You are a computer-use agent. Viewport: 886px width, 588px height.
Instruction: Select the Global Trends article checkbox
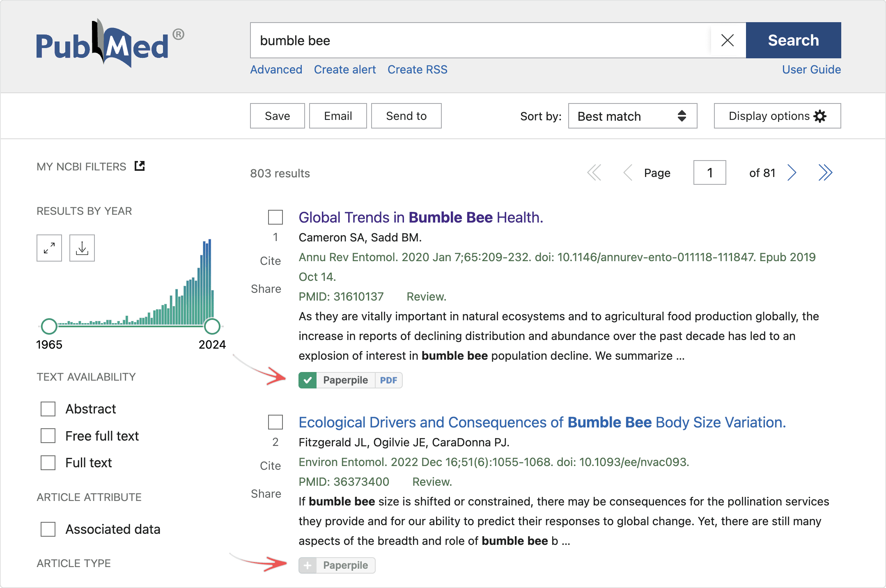(275, 217)
